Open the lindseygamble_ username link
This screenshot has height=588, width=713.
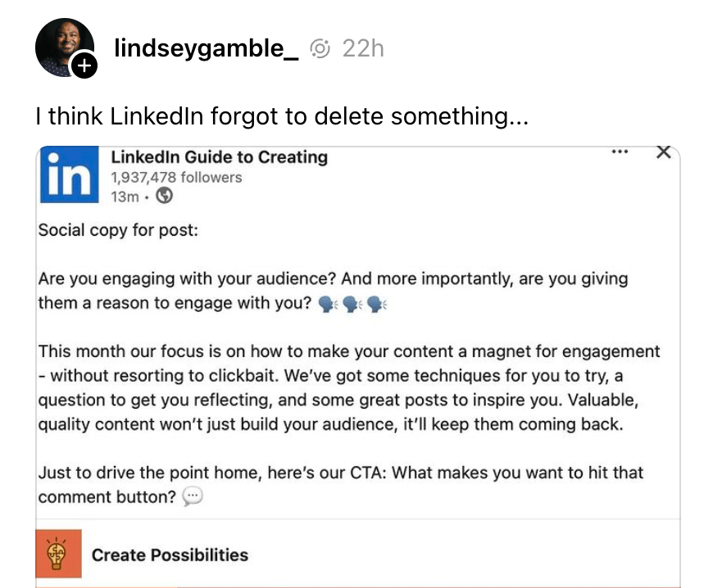tap(206, 49)
